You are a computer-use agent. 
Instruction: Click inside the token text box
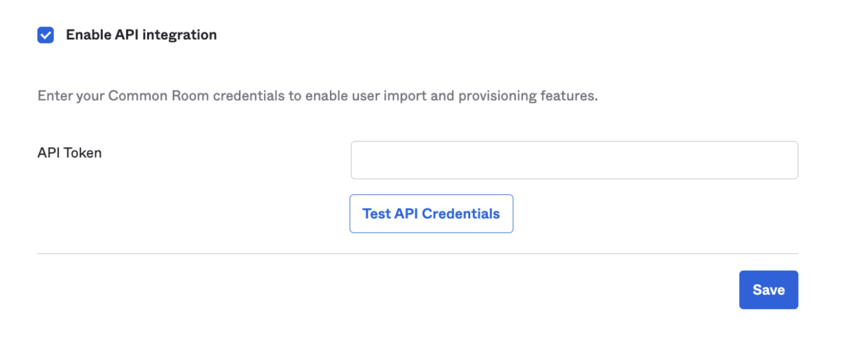(x=574, y=160)
